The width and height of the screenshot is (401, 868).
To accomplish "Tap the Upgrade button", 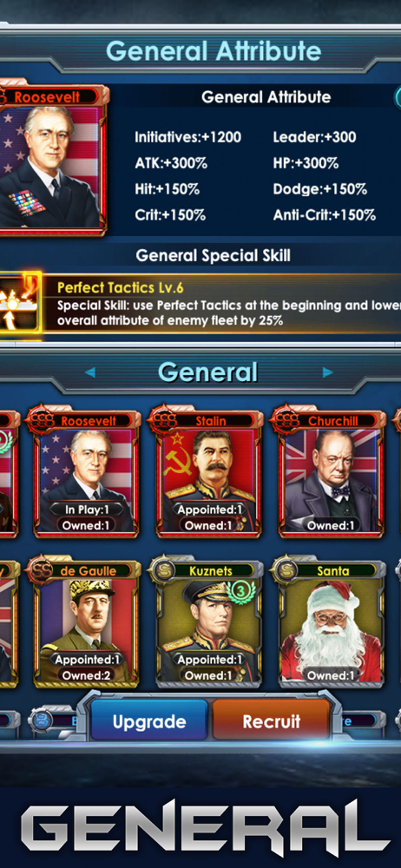I will pyautogui.click(x=149, y=721).
